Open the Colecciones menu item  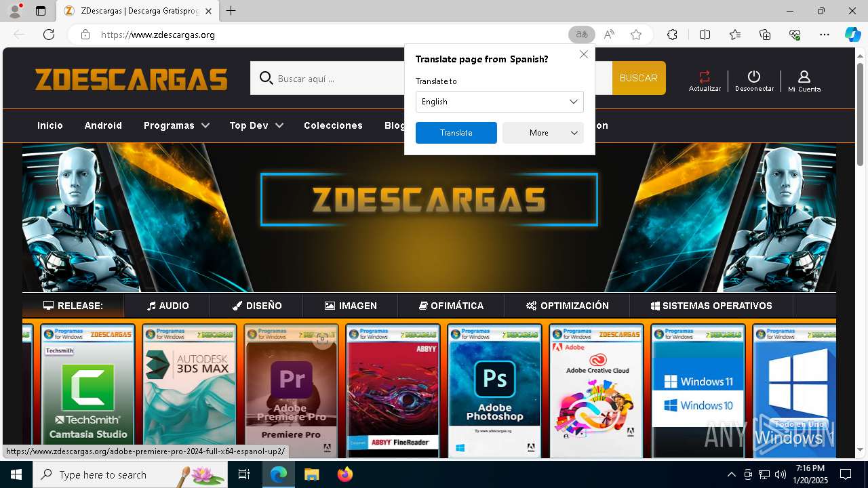[x=333, y=125]
